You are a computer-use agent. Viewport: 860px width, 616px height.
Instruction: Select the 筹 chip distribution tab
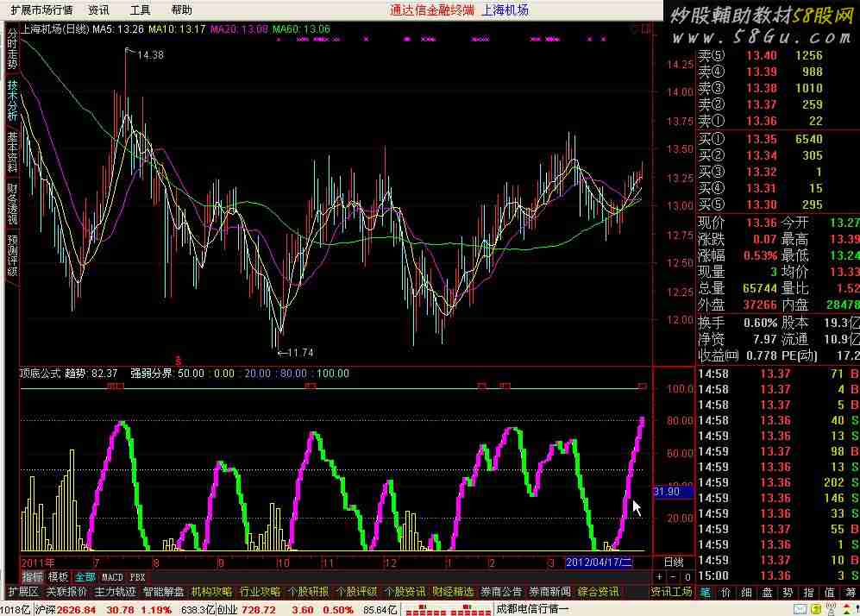[x=851, y=593]
